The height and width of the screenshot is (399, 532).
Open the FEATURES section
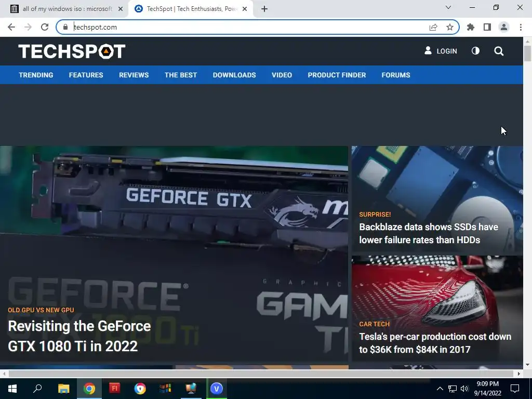[86, 75]
